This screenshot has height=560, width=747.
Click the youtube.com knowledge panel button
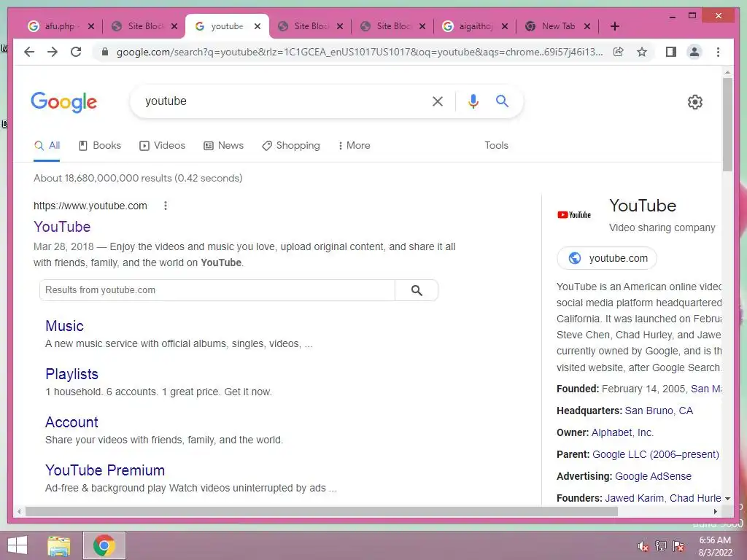pos(607,258)
